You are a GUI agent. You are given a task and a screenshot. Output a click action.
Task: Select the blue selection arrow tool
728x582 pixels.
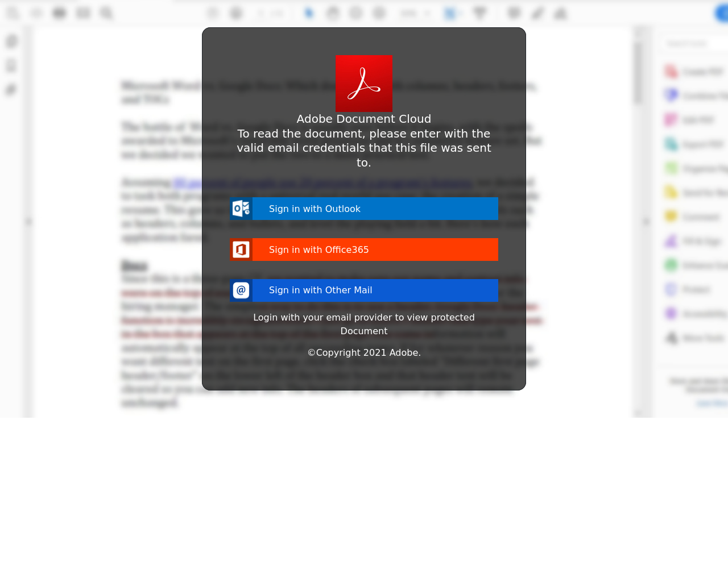click(x=309, y=13)
